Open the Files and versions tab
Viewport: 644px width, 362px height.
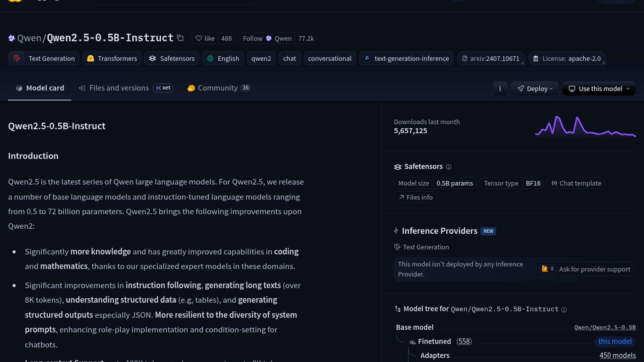(x=119, y=88)
